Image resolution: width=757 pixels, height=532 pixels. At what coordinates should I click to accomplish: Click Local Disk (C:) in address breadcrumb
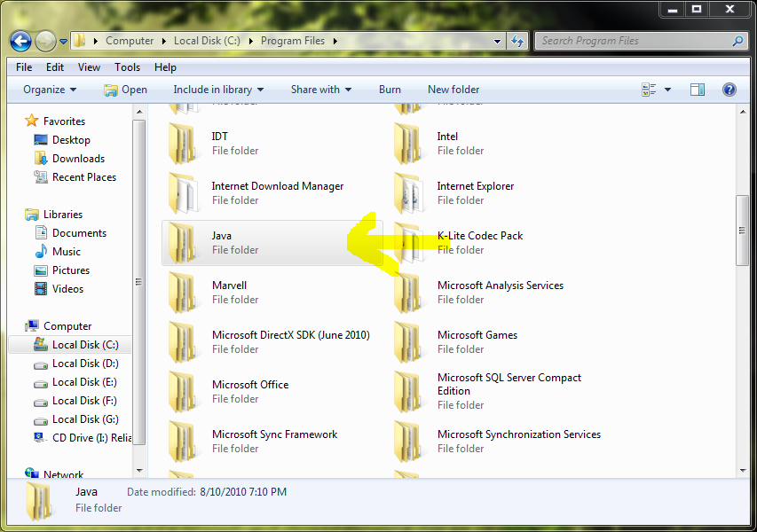207,41
